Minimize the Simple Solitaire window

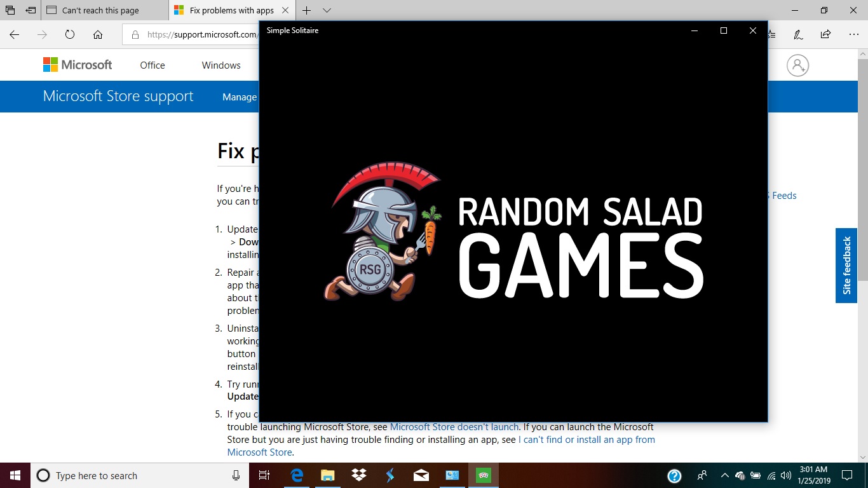695,30
